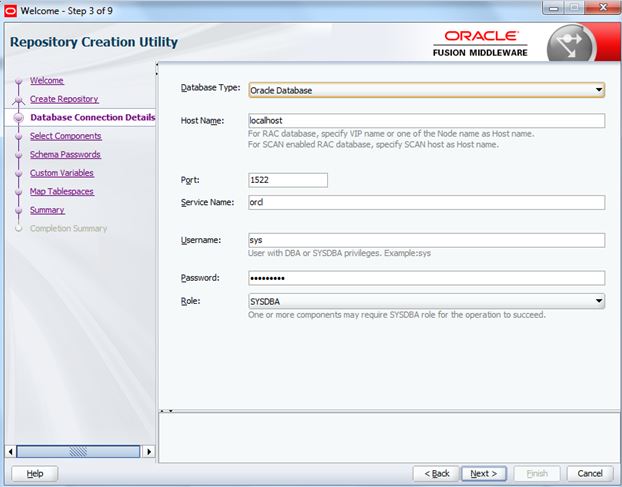Click the Select Components step bullet icon
Image resolution: width=622 pixels, height=487 pixels.
pyautogui.click(x=18, y=136)
